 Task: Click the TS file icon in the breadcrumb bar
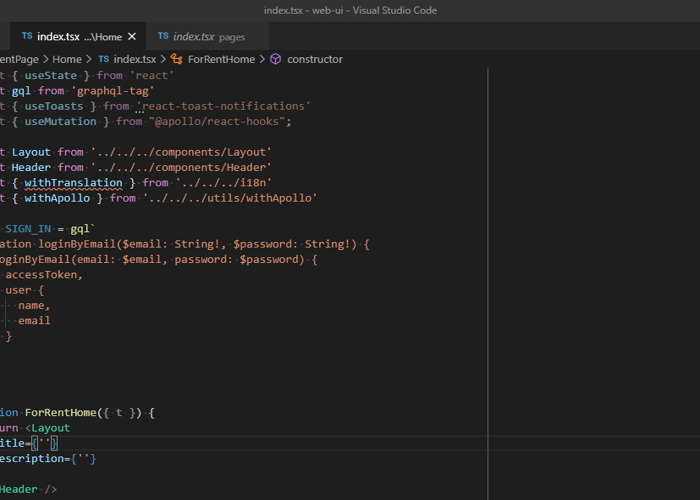[x=103, y=59]
